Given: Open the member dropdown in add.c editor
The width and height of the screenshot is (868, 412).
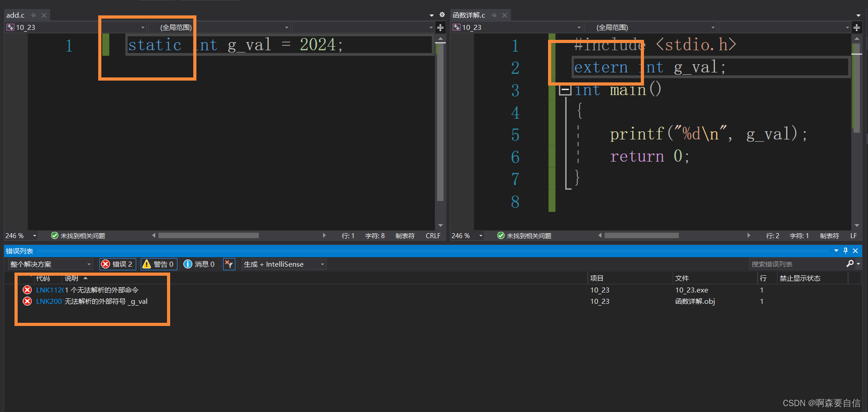Looking at the screenshot, I should click(363, 27).
